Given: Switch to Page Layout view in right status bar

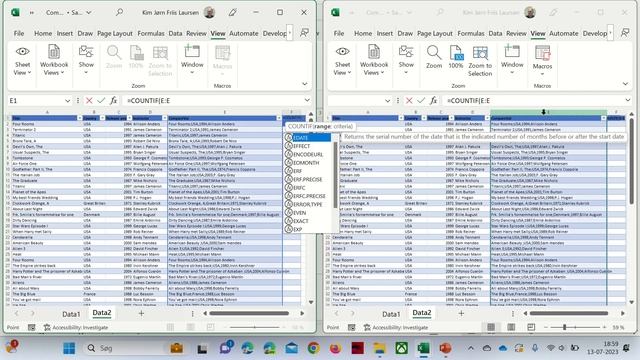Looking at the screenshot, I should pos(511,327).
